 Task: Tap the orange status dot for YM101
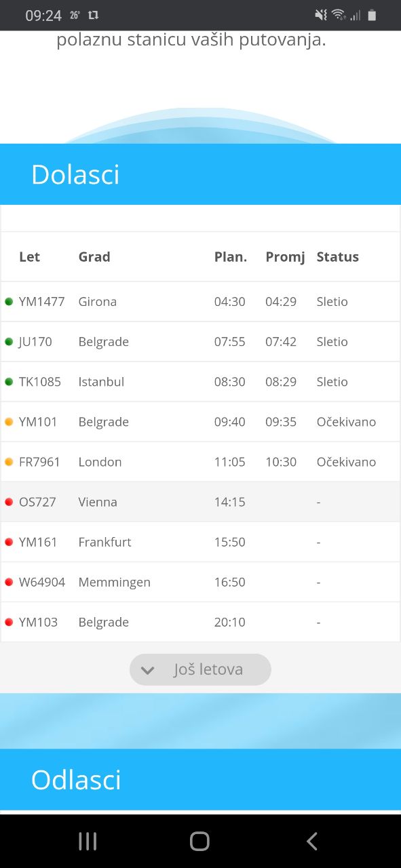tap(9, 421)
